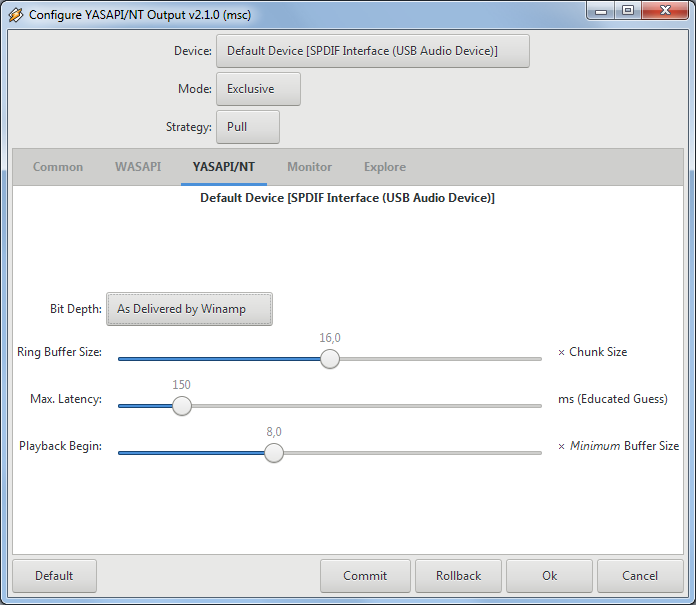Viewport: 696px width, 605px height.
Task: Open the Mode dropdown showing Exclusive
Action: (x=258, y=89)
